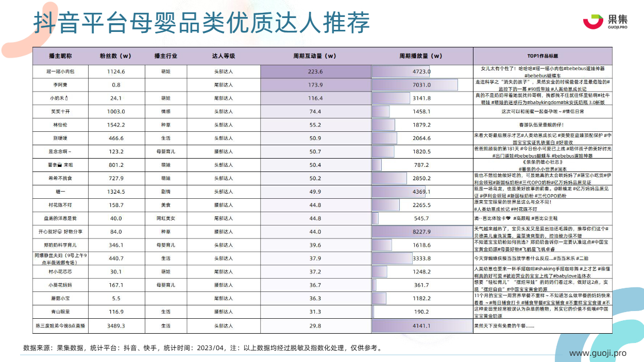This screenshot has width=644, height=362.
Task: Select the 播主昵称 column header
Action: tap(60, 56)
